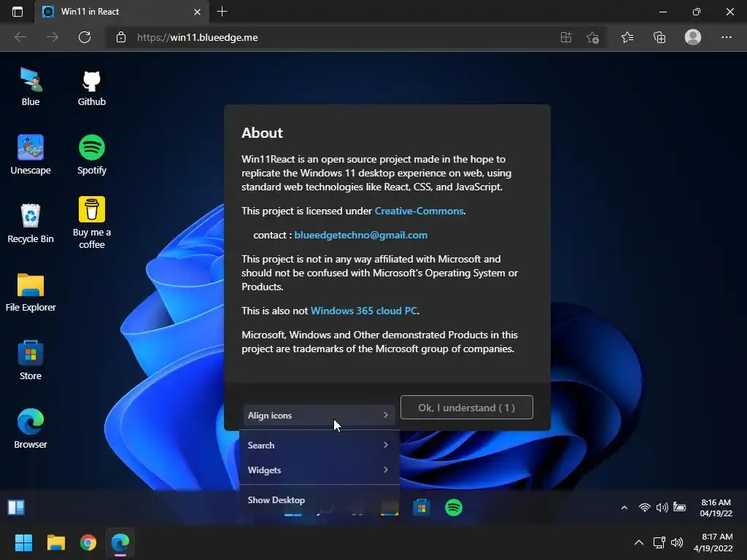Open the inner clock showing 8:16 AM

[x=716, y=507]
